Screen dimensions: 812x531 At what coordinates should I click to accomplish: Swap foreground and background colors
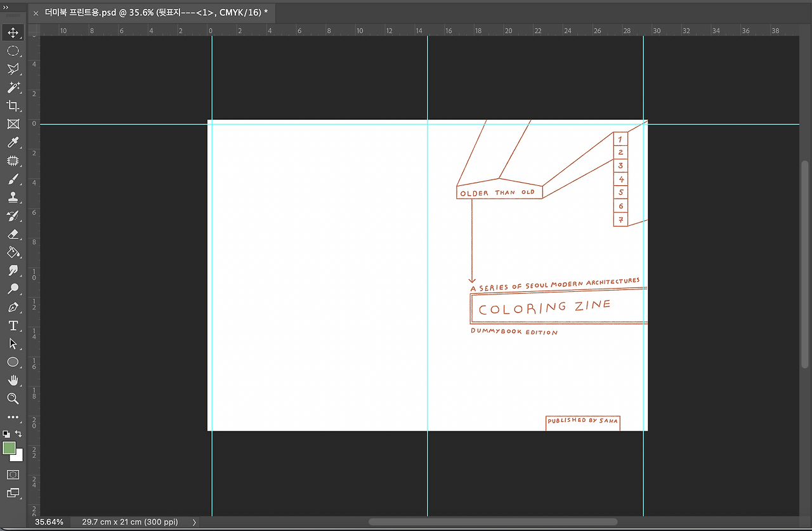click(18, 434)
